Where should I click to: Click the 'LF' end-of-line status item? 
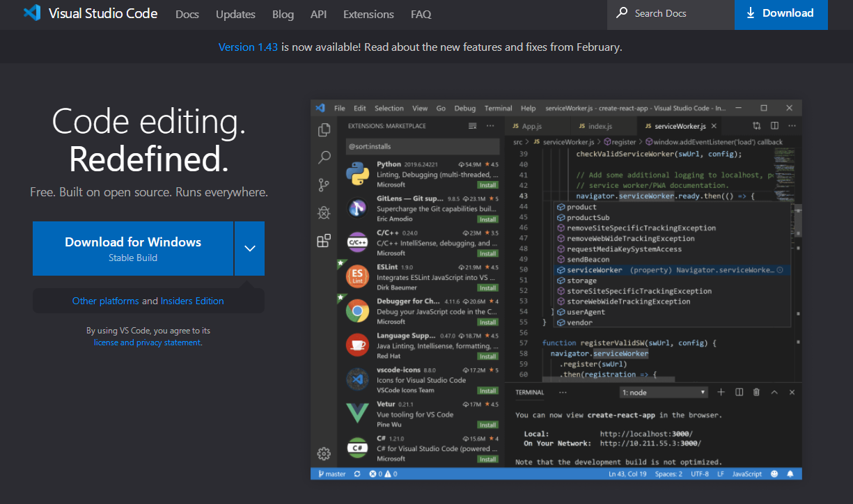[721, 474]
